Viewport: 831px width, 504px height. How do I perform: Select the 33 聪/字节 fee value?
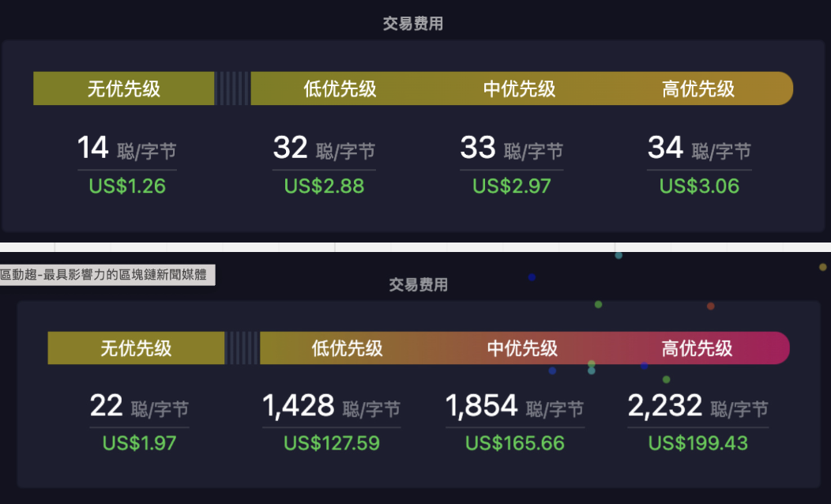[x=511, y=148]
